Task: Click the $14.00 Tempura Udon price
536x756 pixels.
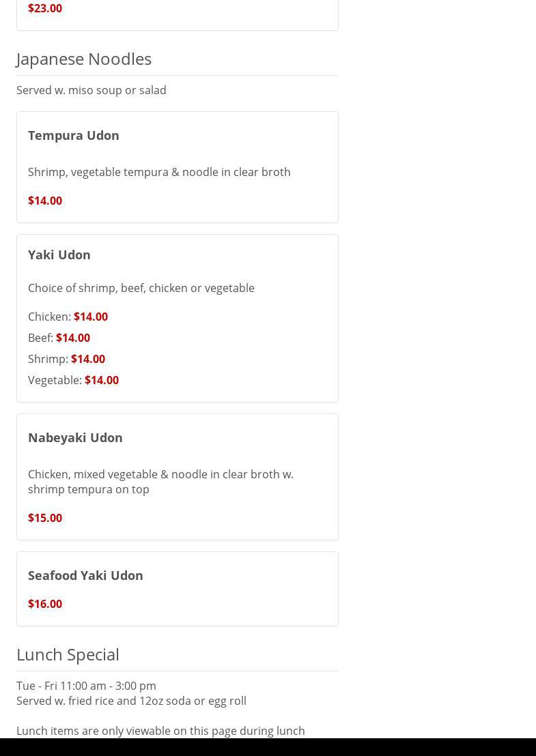Action: point(45,201)
